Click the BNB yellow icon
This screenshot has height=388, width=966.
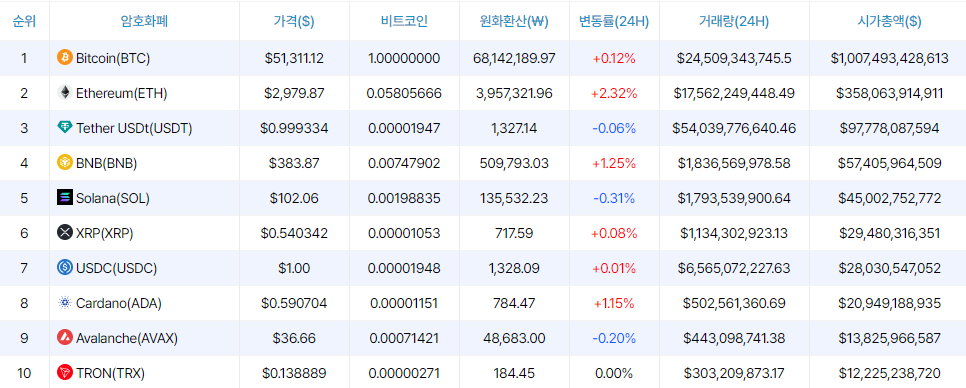[65, 163]
